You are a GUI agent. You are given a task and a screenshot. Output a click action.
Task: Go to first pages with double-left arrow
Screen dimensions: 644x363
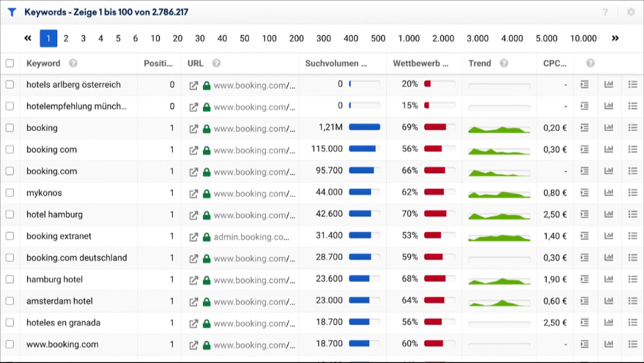click(x=28, y=38)
